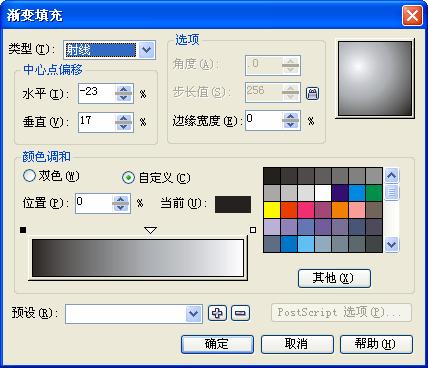428x368 pixels.
Task: Pick the lavender swatch below yellow
Action: pos(272,227)
